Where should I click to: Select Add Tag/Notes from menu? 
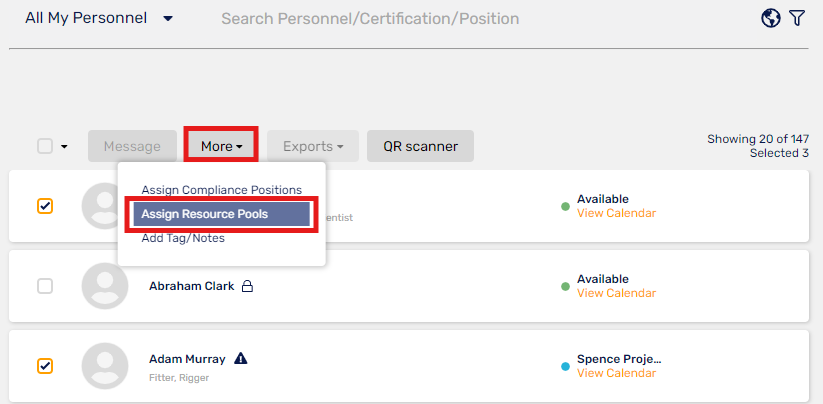pos(183,238)
